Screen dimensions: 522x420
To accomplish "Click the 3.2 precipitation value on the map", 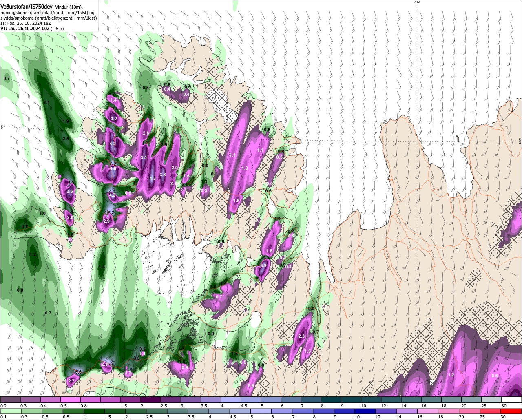I will click(x=114, y=119).
